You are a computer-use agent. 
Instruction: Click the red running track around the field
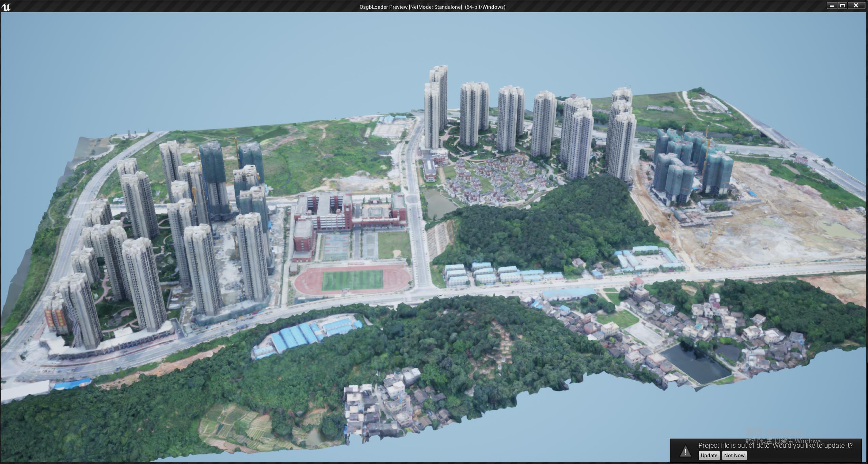click(x=307, y=280)
